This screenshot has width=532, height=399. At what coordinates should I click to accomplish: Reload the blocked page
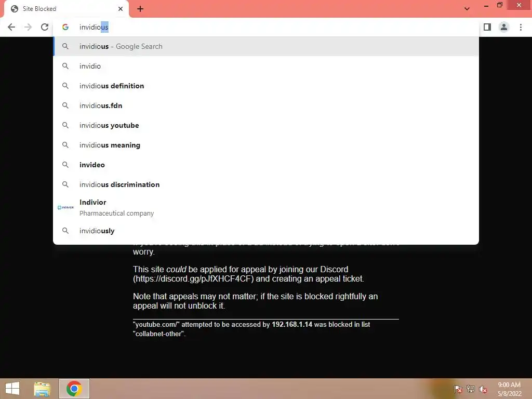point(45,27)
